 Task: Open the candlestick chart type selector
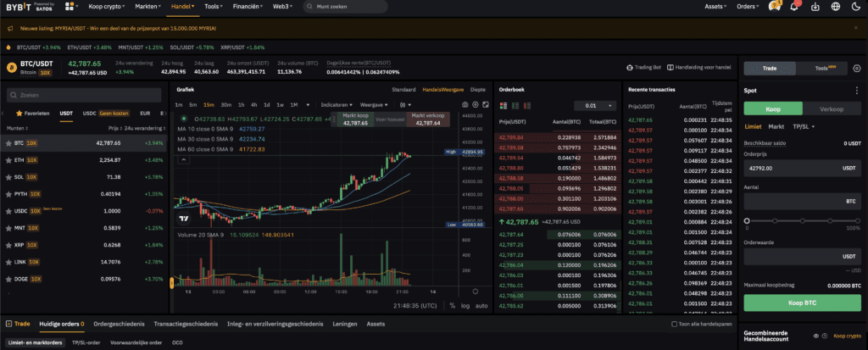click(x=405, y=105)
